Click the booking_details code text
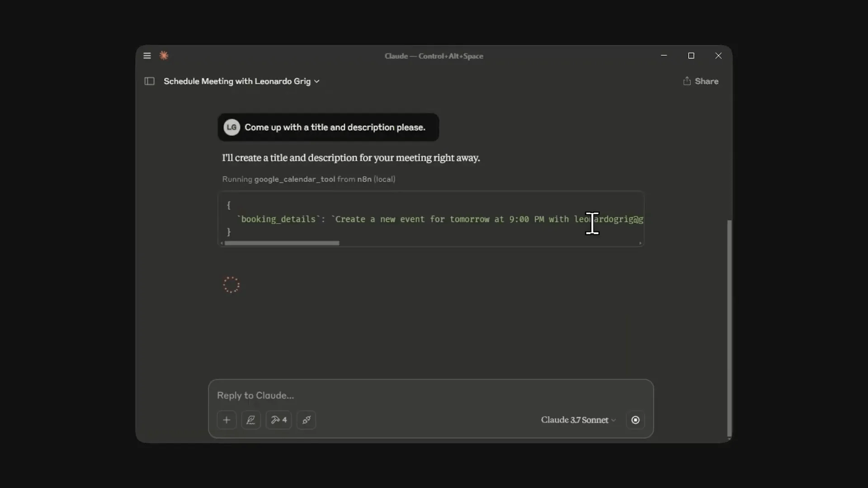 click(x=278, y=219)
